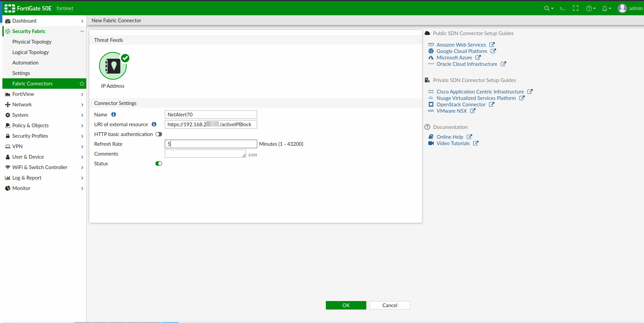Click info icon beside URI of external resource
This screenshot has height=323, width=644.
pos(154,124)
